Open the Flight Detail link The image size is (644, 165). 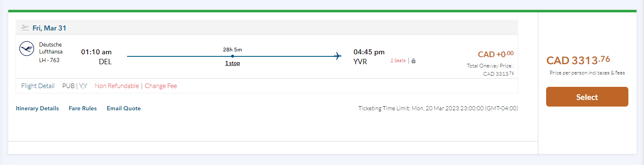(x=38, y=86)
